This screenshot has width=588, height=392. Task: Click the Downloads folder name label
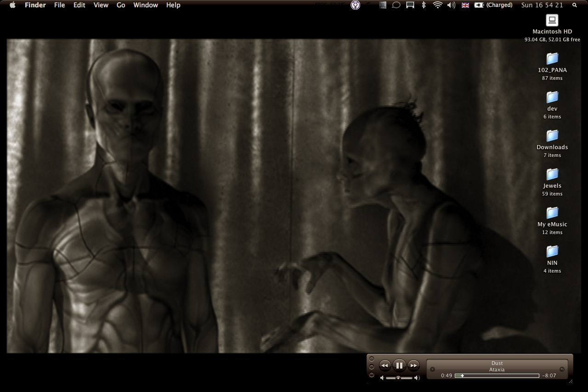click(x=552, y=147)
